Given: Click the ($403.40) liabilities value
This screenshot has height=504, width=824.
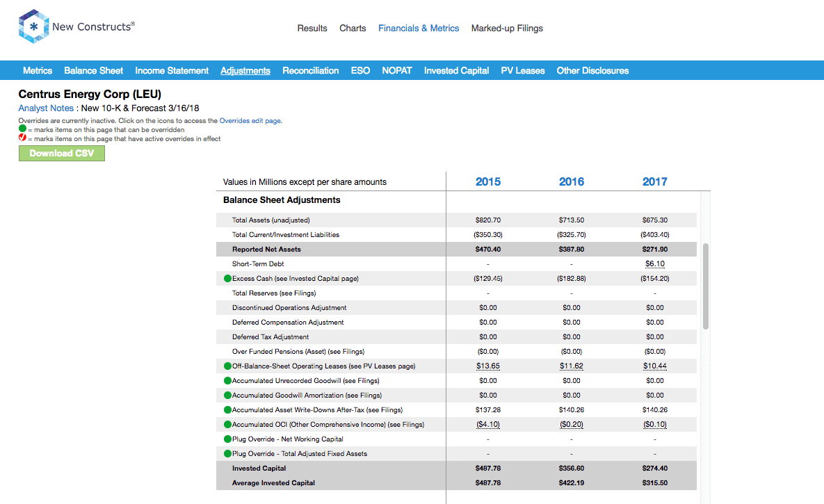Looking at the screenshot, I should pyautogui.click(x=655, y=235).
